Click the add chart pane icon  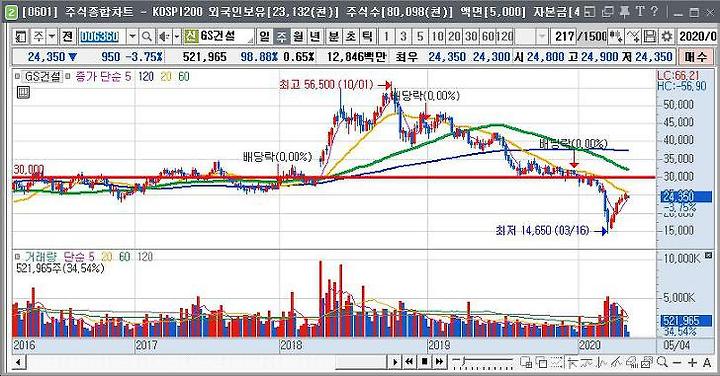coord(526,362)
